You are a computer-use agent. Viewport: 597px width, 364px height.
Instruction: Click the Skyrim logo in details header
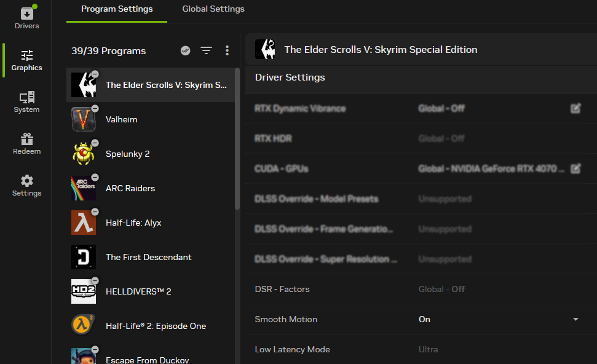point(265,49)
